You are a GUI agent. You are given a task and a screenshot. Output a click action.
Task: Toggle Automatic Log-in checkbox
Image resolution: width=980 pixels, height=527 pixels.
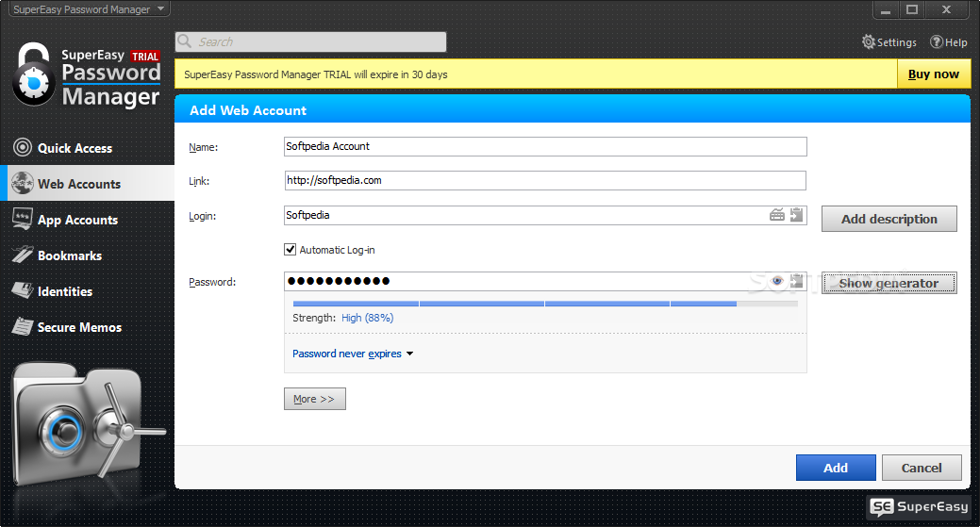(290, 250)
